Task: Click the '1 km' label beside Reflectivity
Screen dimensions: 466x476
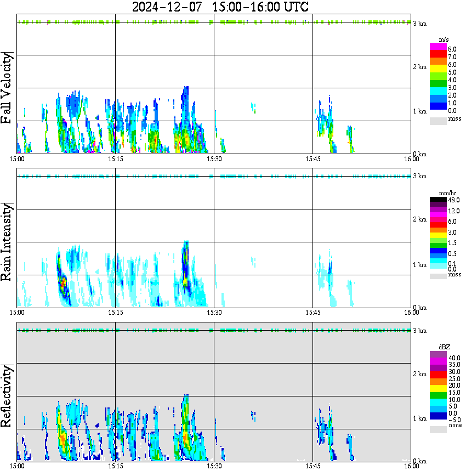Action: click(419, 418)
